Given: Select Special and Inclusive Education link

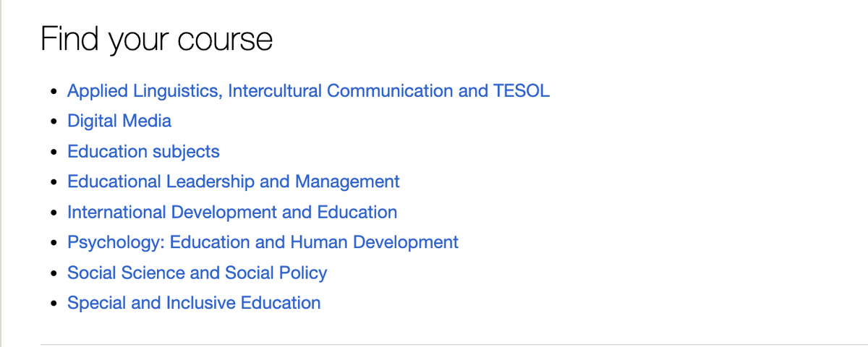Looking at the screenshot, I should click(194, 303).
